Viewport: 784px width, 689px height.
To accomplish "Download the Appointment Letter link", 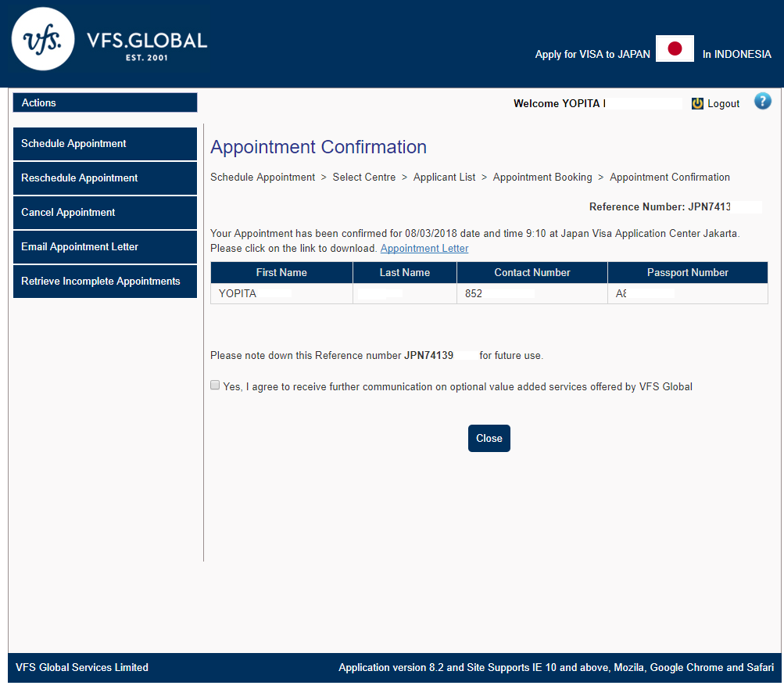I will (x=424, y=248).
